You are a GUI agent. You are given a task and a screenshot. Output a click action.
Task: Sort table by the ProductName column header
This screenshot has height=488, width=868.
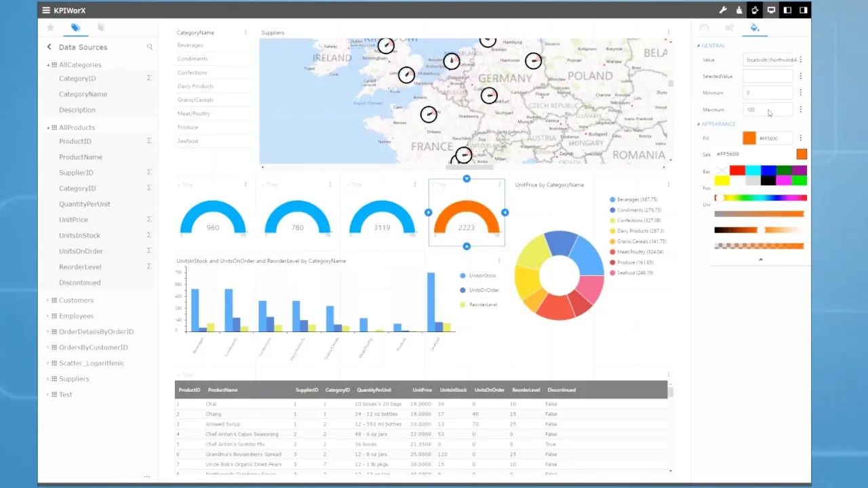click(x=222, y=390)
